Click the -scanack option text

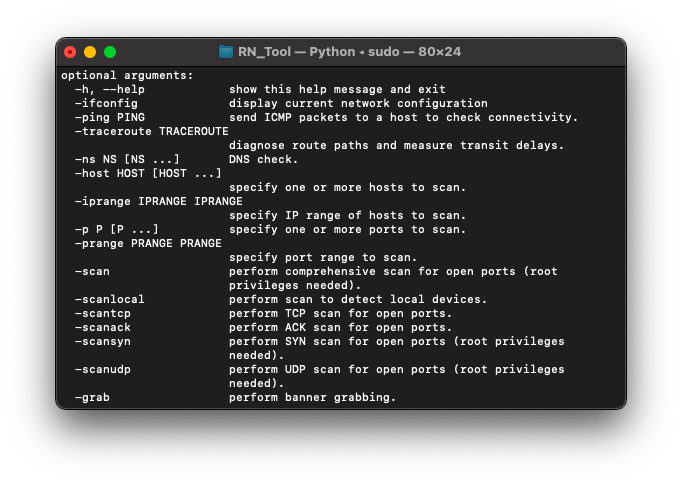[x=102, y=327]
